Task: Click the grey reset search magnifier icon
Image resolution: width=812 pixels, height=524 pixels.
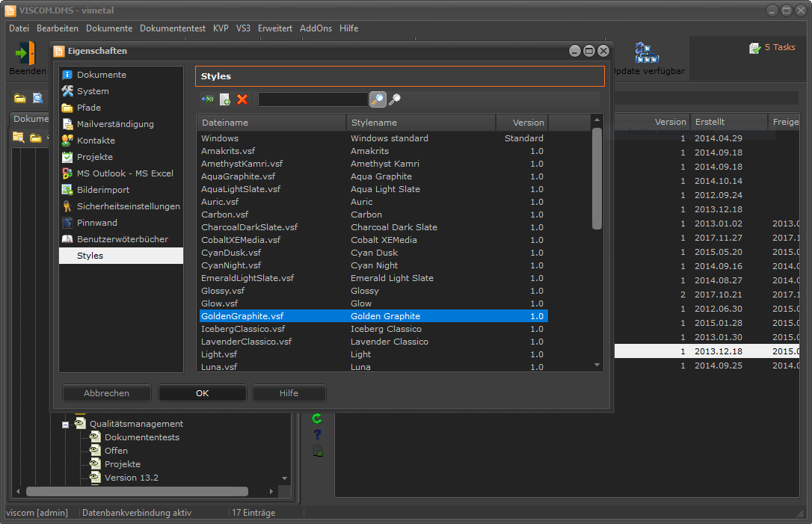Action: pyautogui.click(x=395, y=99)
